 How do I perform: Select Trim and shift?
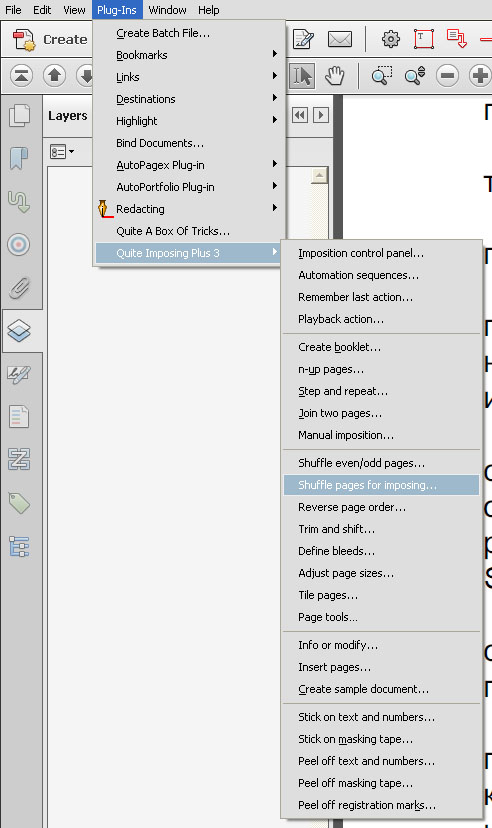pos(381,529)
